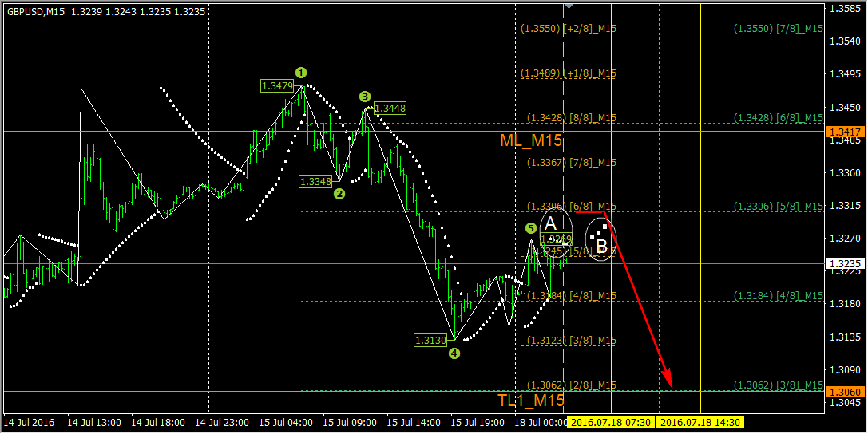
Task: Click 14 Jul 23:00 on the time axis
Action: (222, 423)
